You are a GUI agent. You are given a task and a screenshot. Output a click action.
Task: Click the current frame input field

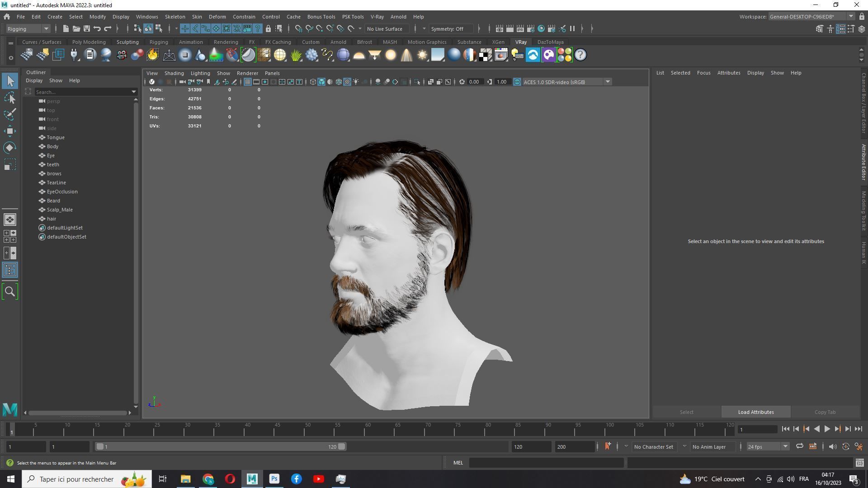tap(757, 429)
